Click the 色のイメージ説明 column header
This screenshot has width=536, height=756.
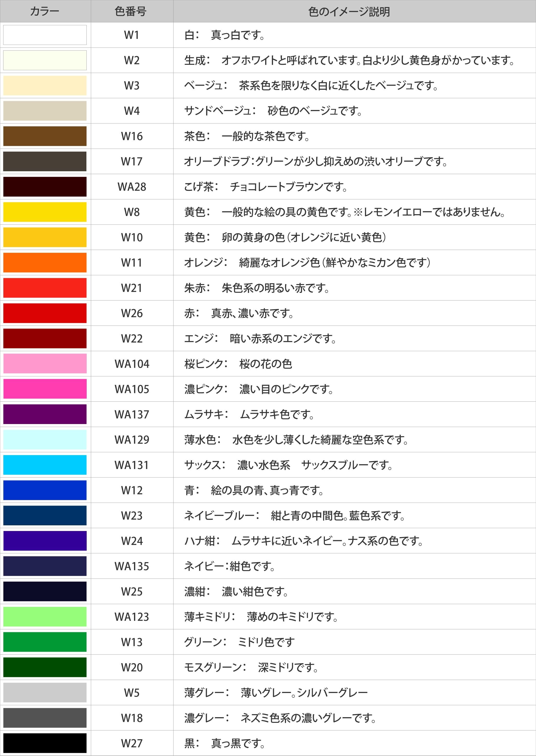[349, 12]
